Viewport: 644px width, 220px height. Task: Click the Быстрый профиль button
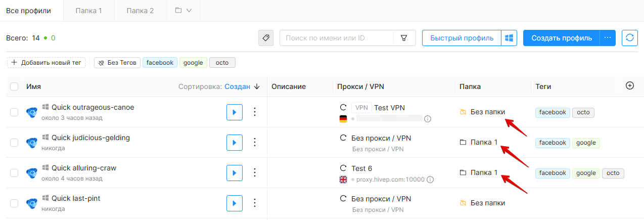(462, 38)
